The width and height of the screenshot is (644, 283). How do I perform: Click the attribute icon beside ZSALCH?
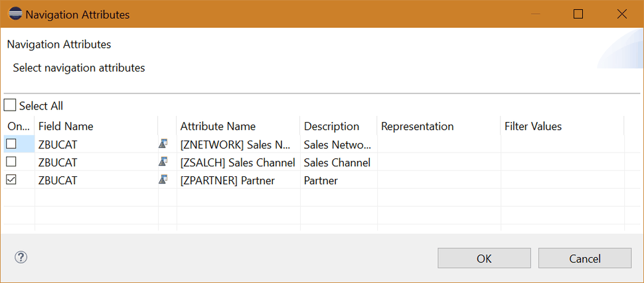point(163,162)
